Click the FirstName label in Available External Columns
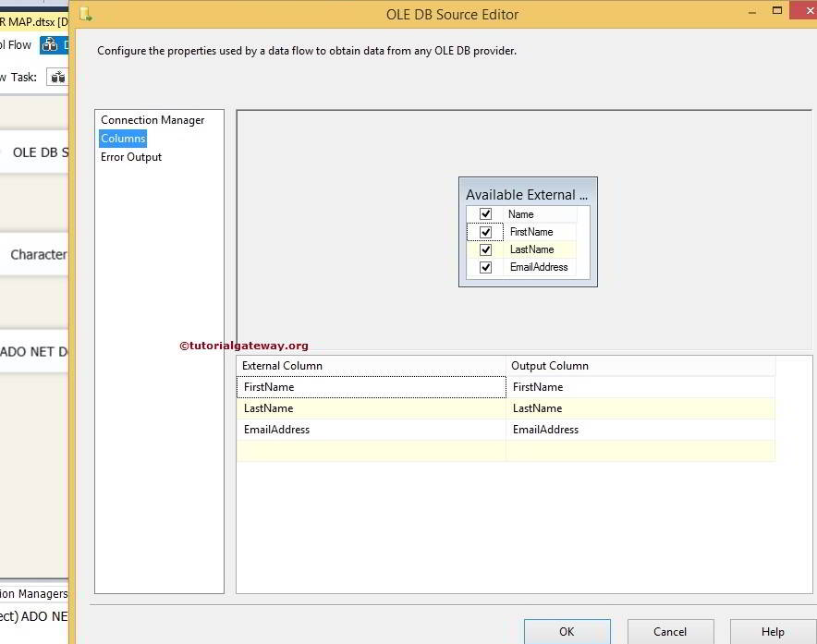 (x=531, y=232)
